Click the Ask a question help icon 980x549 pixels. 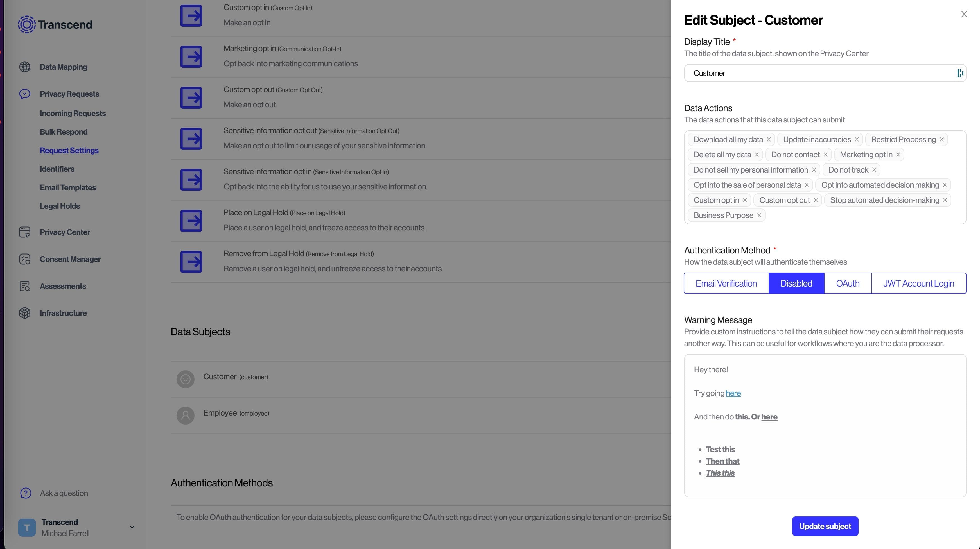[x=26, y=493]
